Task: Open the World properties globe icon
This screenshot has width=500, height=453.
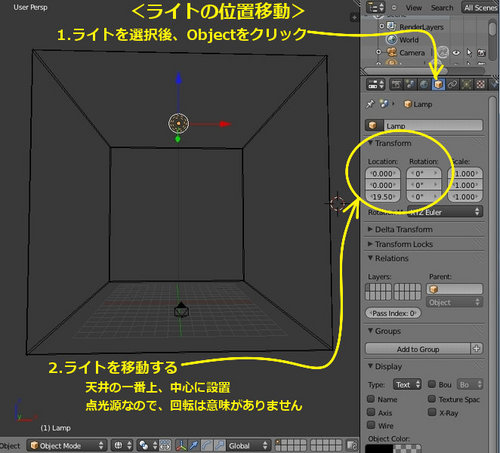Action: (424, 84)
